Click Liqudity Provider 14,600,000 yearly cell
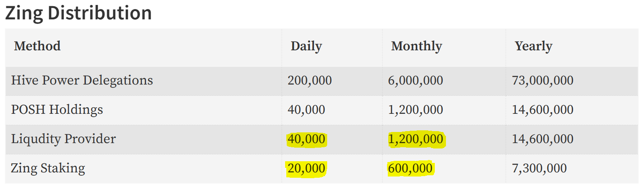 point(543,139)
